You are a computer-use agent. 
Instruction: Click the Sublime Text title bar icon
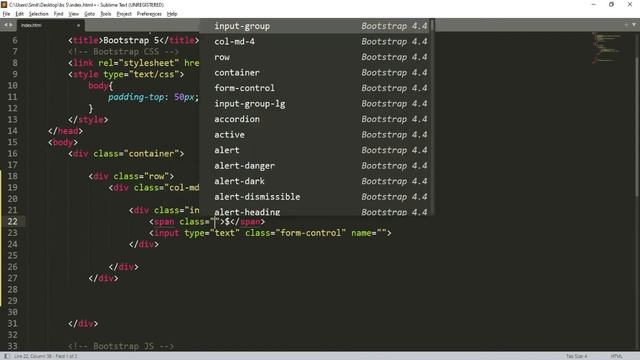[4, 4]
